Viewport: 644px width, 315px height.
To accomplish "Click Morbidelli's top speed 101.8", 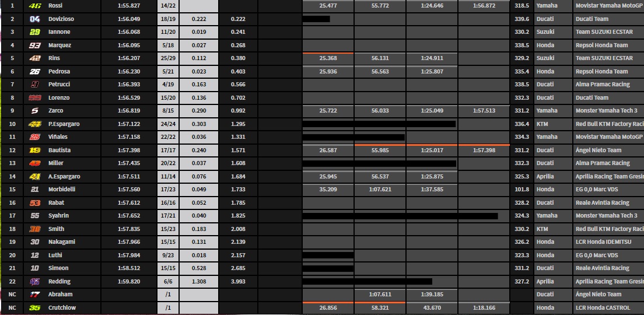I will pyautogui.click(x=521, y=190).
